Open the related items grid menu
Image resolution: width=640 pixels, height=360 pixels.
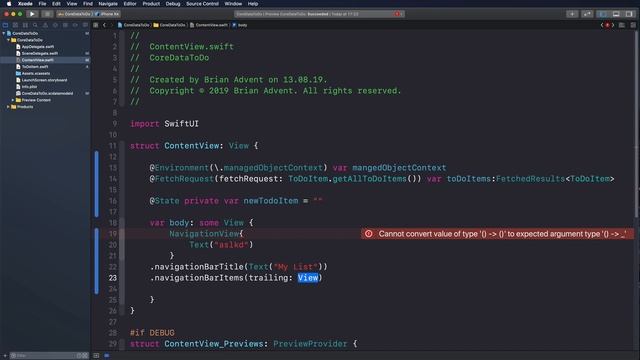point(96,25)
